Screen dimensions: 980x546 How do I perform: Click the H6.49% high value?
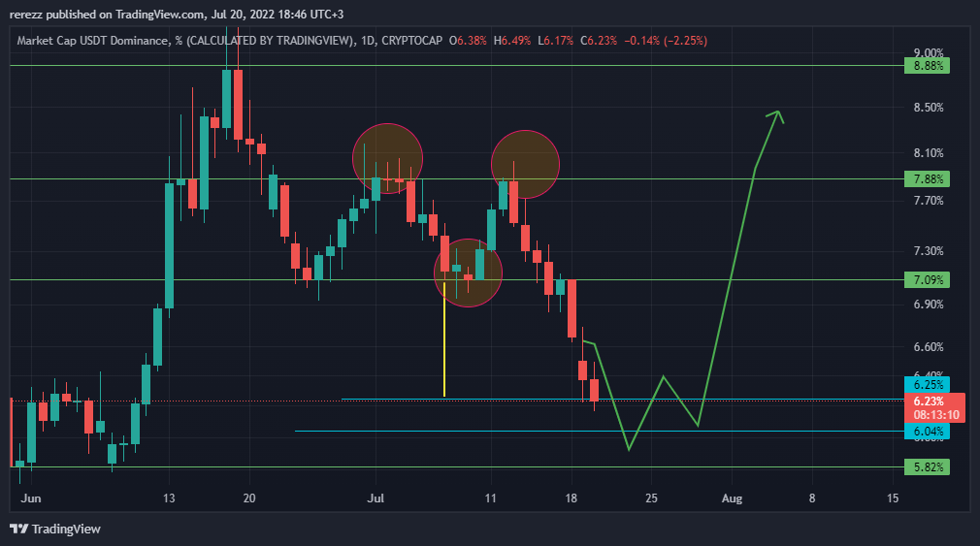coord(512,41)
